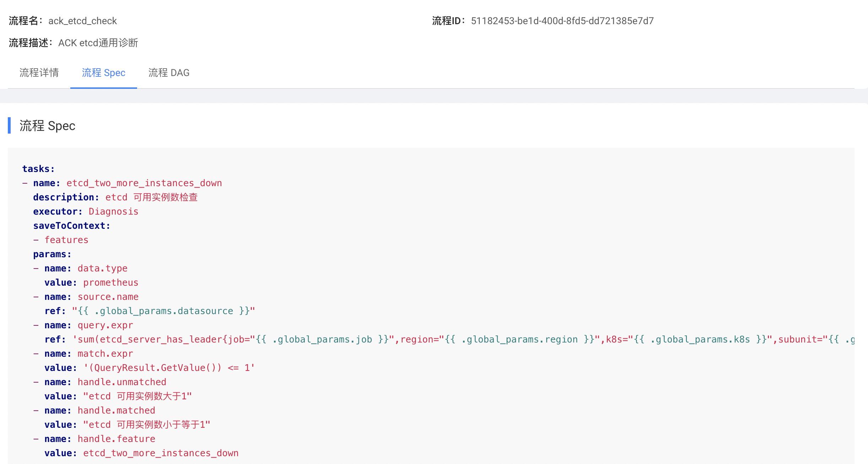Click the 流程 Spec section heading
This screenshot has height=464, width=868.
click(x=47, y=126)
